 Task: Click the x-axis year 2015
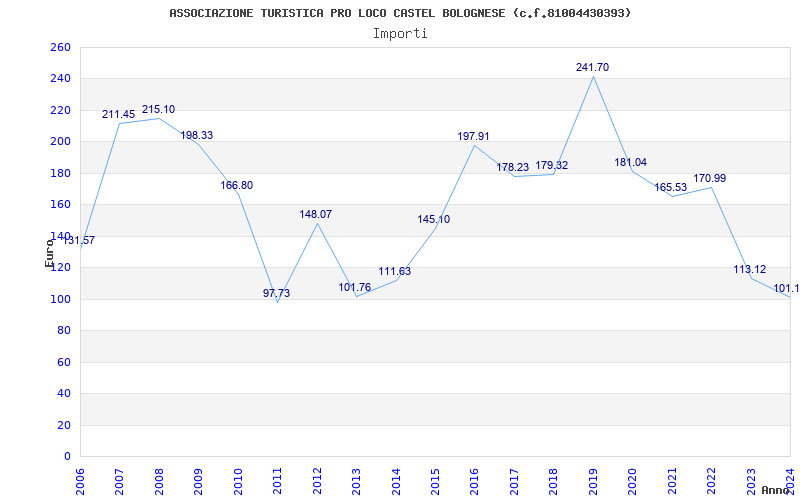435,482
